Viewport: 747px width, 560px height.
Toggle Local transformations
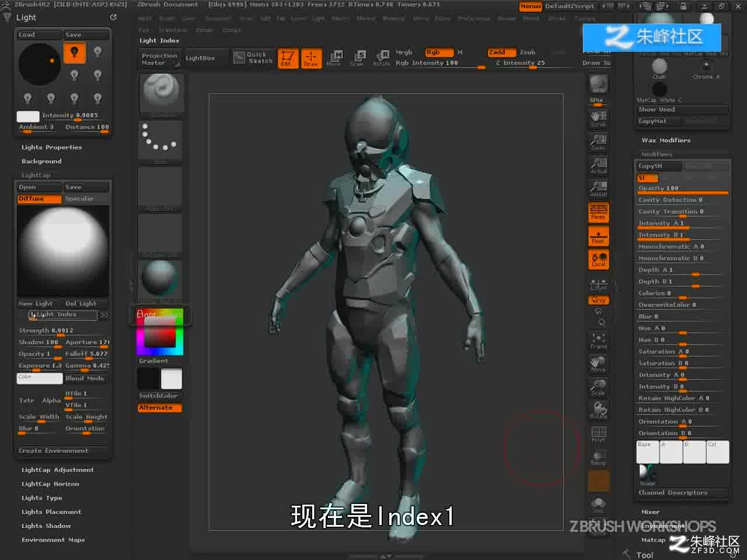pos(598,260)
